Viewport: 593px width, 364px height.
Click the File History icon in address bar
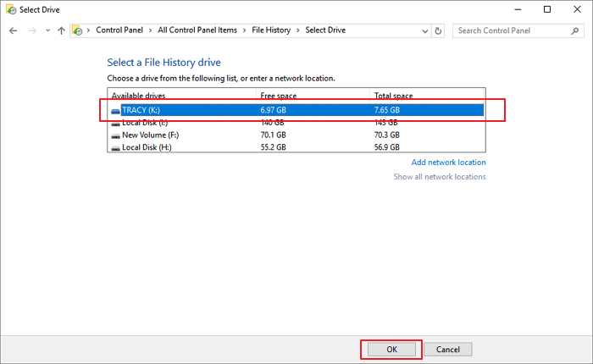pos(77,30)
